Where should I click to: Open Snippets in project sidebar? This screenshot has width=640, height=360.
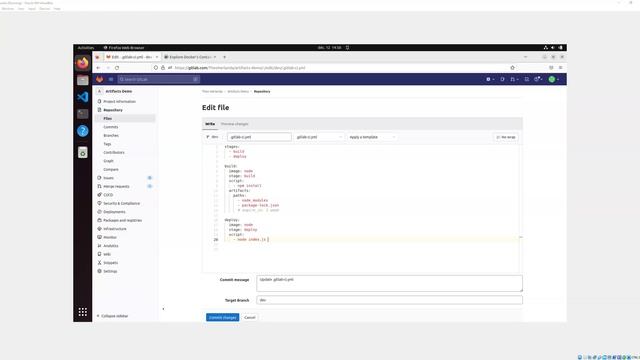107,262
